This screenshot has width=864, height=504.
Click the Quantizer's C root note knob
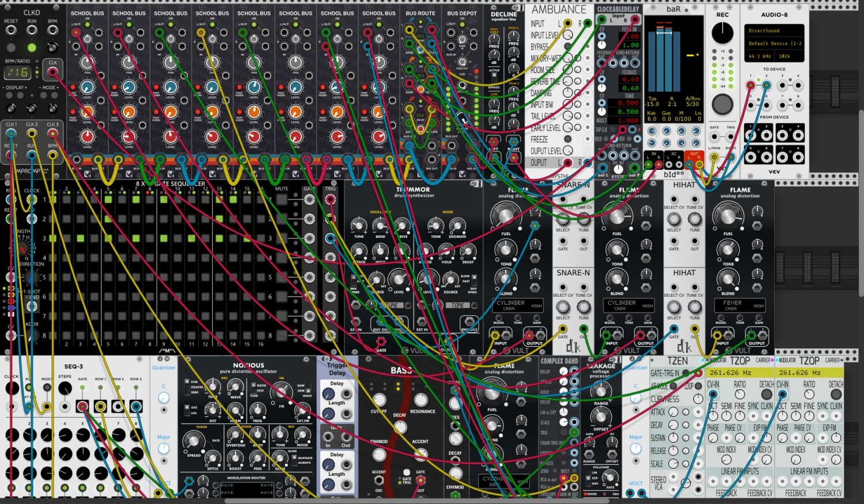pyautogui.click(x=164, y=398)
